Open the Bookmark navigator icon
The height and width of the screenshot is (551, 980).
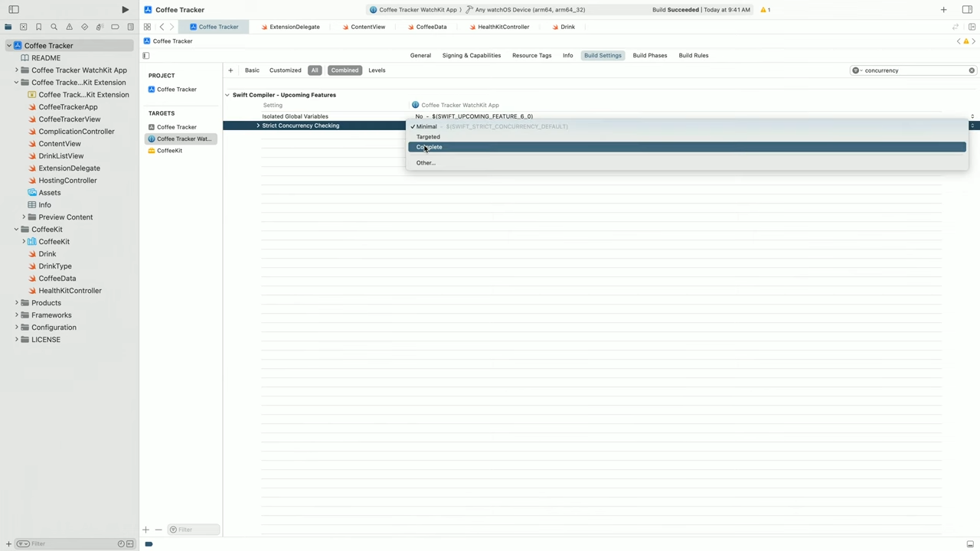(39, 27)
